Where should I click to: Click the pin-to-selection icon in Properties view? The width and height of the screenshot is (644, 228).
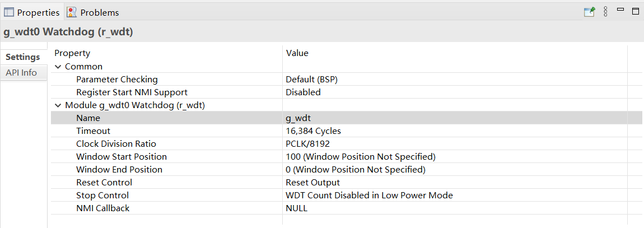589,12
